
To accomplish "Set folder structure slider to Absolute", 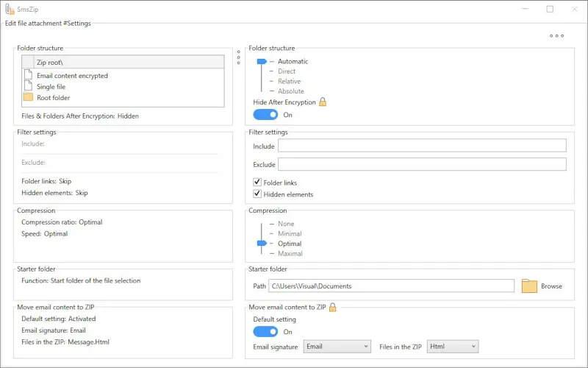I will point(290,91).
